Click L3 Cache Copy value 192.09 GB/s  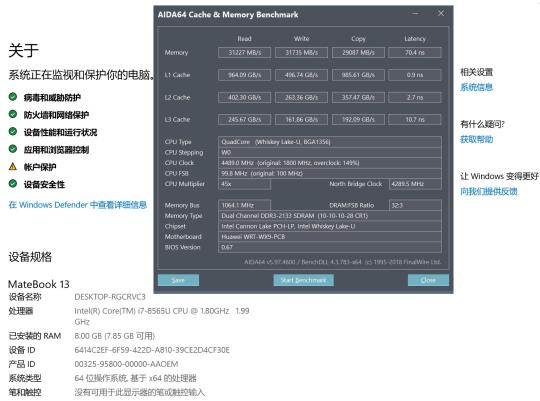click(358, 119)
